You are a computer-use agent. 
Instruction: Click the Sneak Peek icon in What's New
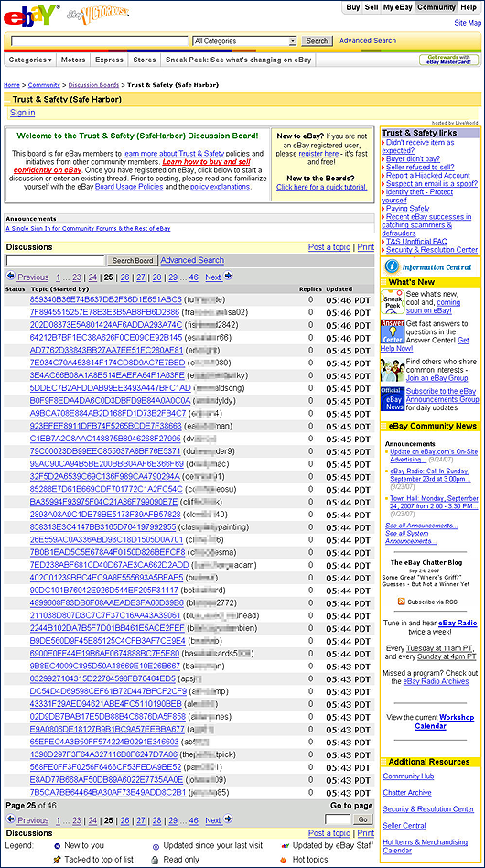pos(392,302)
